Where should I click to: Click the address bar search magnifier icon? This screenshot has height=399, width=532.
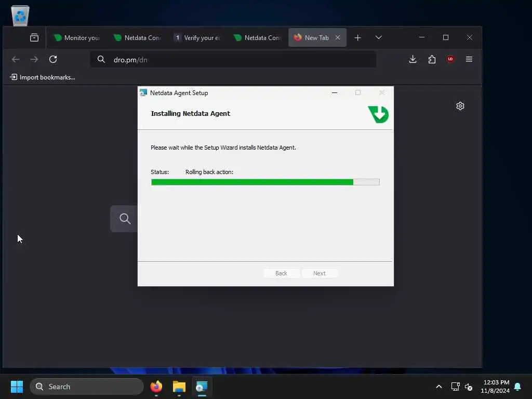pyautogui.click(x=101, y=59)
